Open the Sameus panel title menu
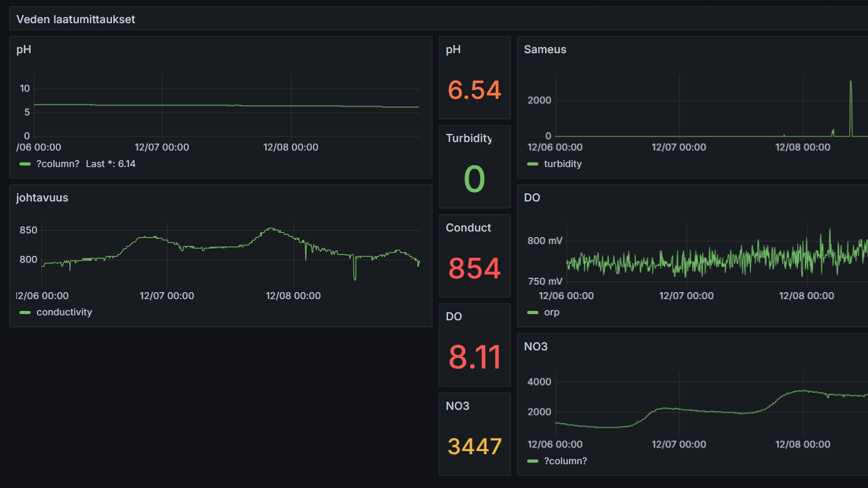The width and height of the screenshot is (868, 488). (545, 49)
